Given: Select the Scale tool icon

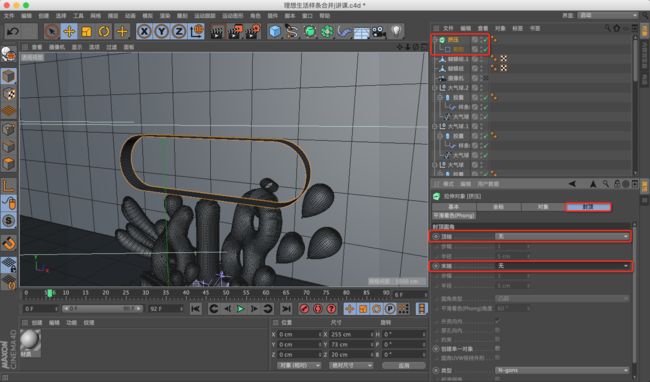Looking at the screenshot, I should point(87,31).
